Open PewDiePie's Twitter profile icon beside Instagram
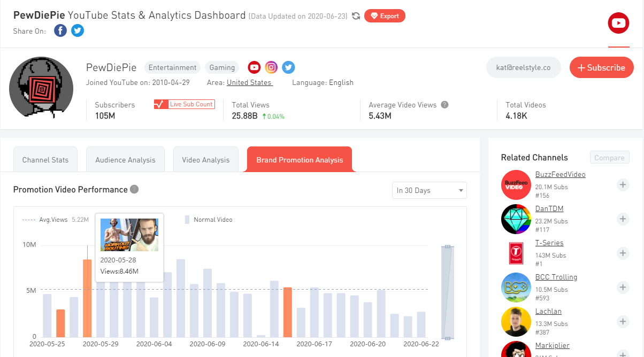The width and height of the screenshot is (644, 357). [288, 67]
